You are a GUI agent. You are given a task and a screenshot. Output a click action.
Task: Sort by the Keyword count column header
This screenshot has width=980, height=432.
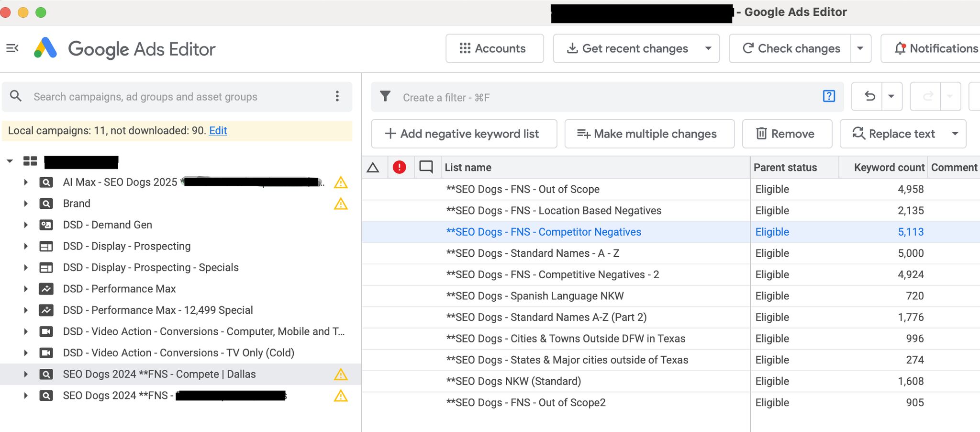click(x=889, y=168)
